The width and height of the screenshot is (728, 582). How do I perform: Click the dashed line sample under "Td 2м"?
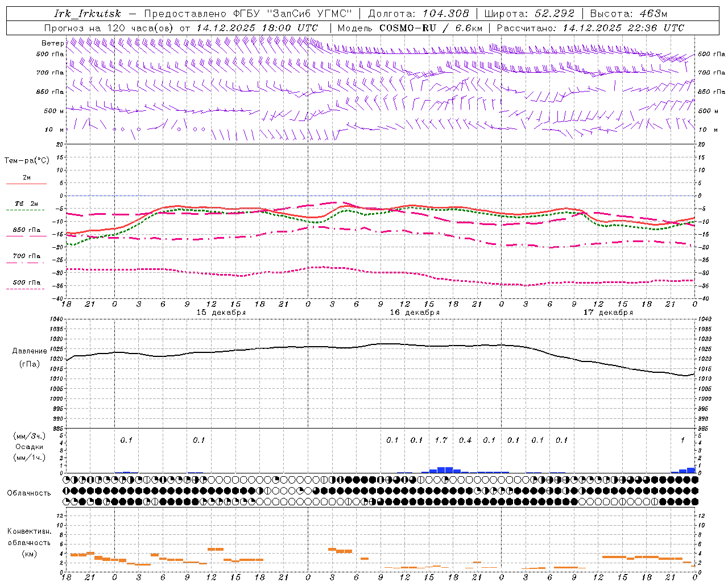tap(26, 210)
